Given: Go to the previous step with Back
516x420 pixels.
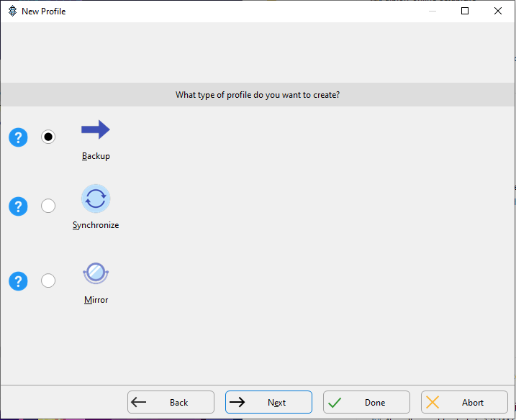Looking at the screenshot, I should click(171, 402).
